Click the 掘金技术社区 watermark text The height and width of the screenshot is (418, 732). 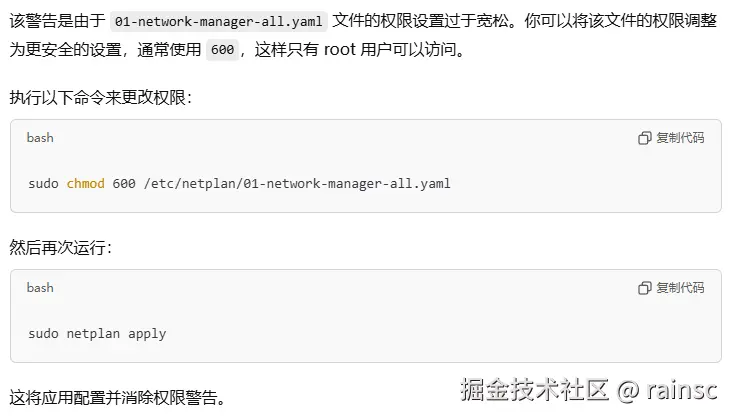[x=535, y=390]
